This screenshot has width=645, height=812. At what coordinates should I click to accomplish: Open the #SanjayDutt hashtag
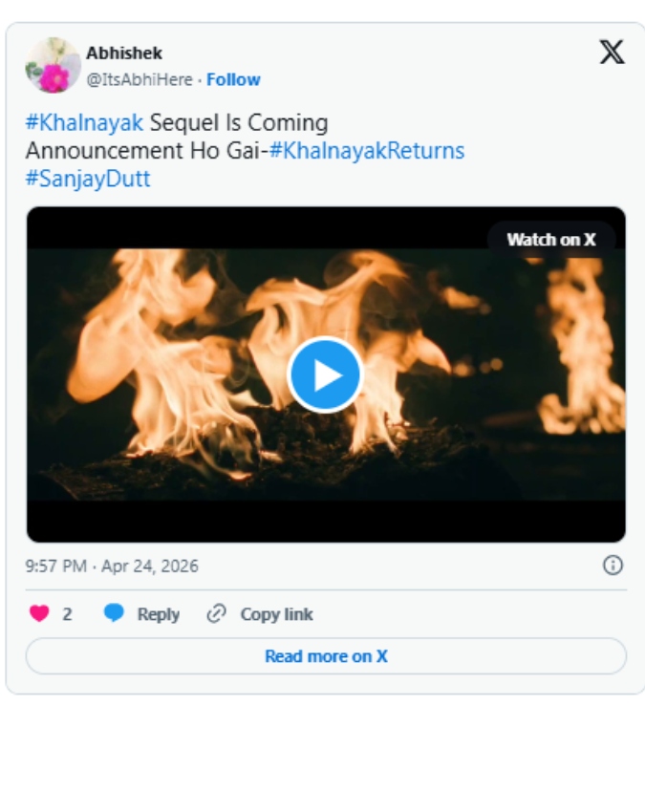pyautogui.click(x=88, y=179)
